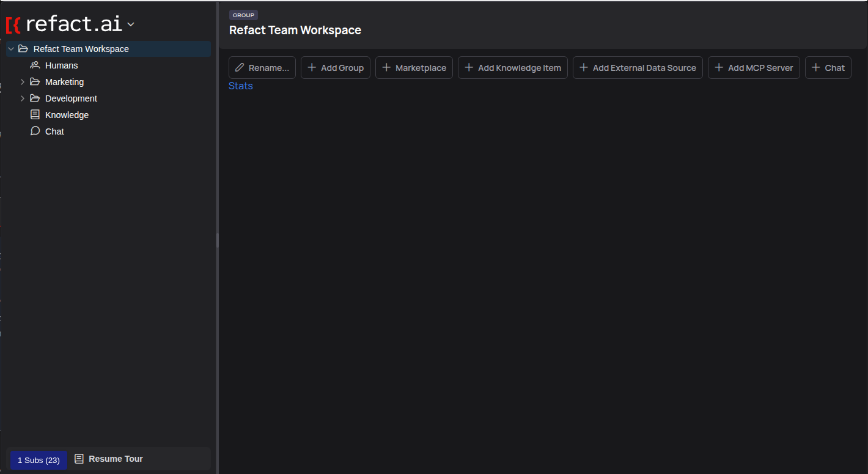
Task: Click the pencil icon on Rename button
Action: point(240,68)
